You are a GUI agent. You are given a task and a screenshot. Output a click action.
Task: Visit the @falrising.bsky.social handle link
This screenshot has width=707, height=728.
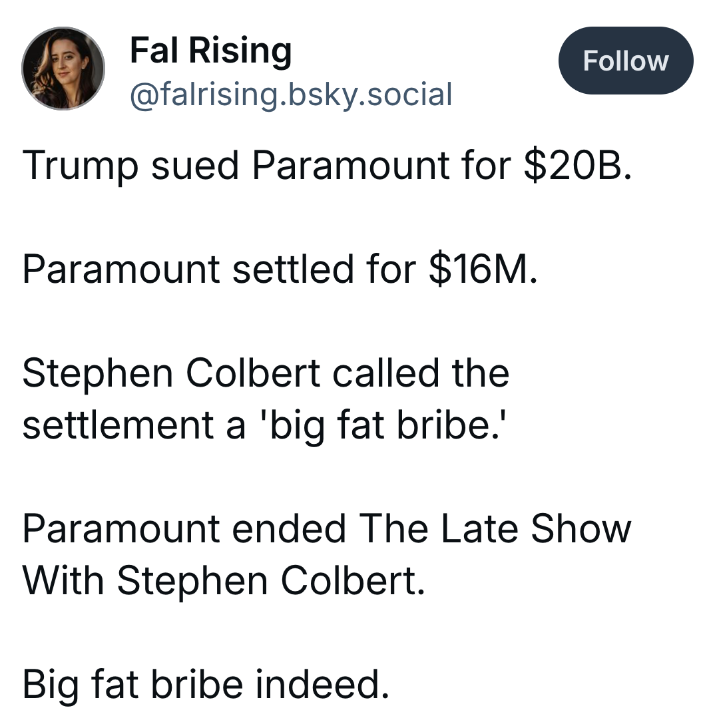(x=291, y=94)
